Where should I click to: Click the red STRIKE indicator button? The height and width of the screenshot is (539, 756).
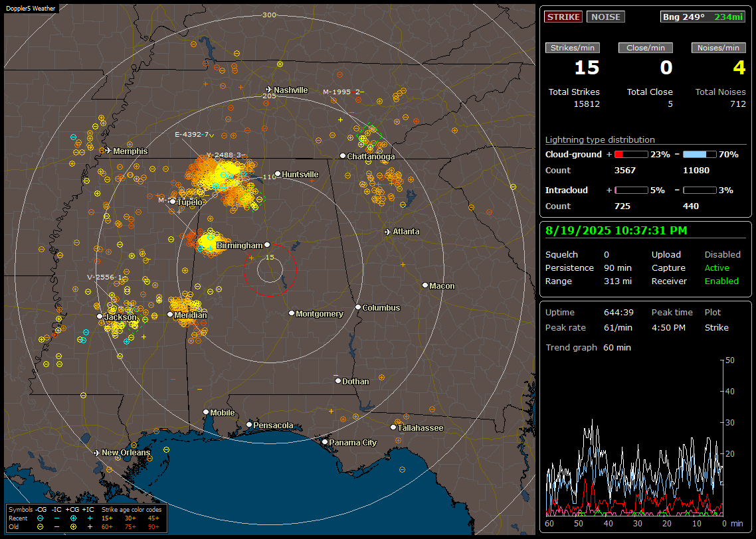pyautogui.click(x=563, y=17)
